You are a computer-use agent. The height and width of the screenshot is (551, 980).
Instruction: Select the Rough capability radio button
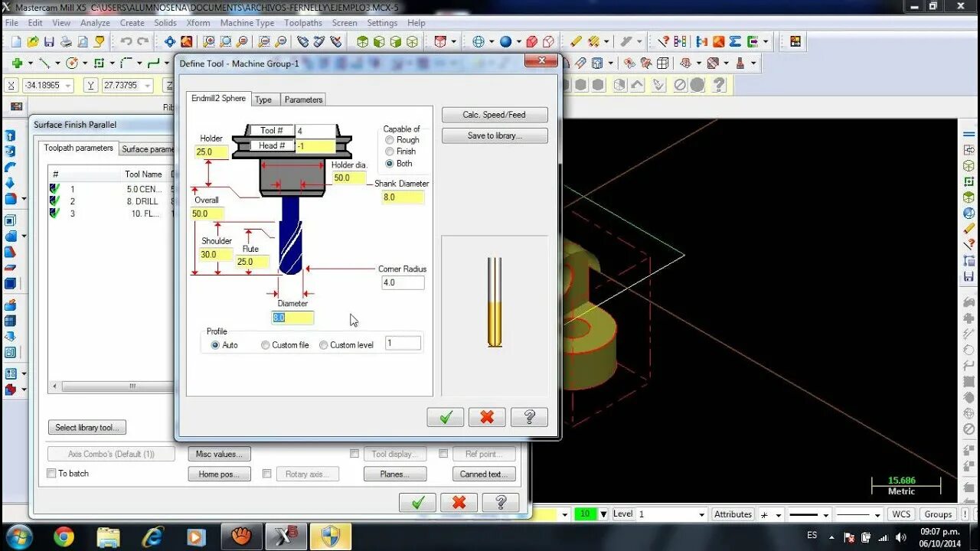[390, 140]
